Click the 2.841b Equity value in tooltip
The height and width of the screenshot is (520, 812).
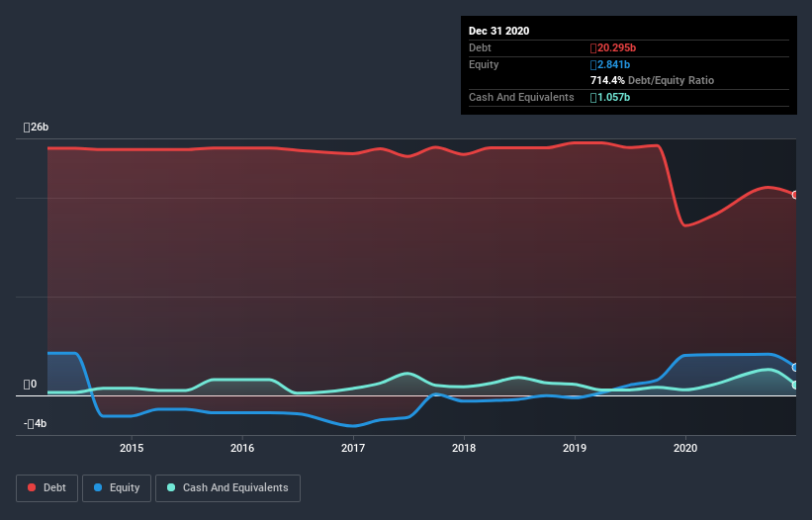[x=610, y=64]
